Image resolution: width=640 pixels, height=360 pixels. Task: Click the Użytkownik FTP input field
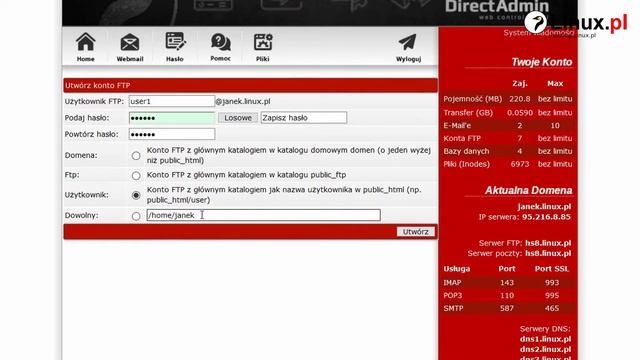172,101
